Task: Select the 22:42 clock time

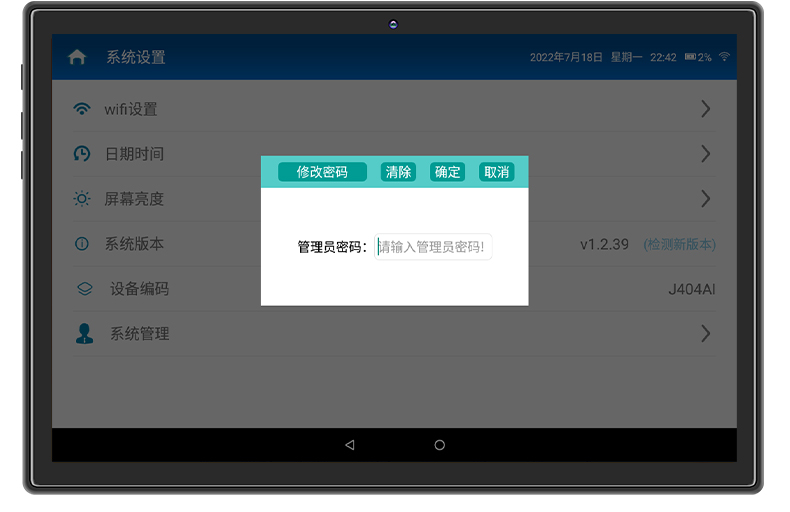Action: pyautogui.click(x=663, y=57)
